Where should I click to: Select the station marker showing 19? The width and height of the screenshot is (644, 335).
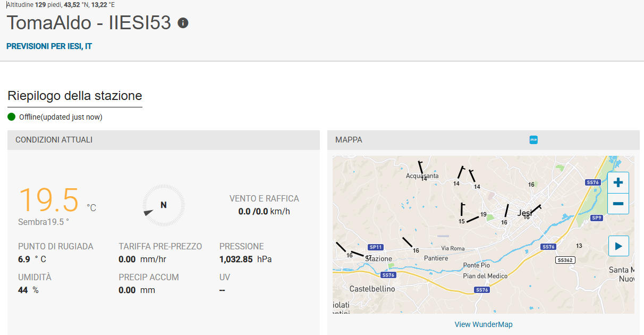(483, 215)
